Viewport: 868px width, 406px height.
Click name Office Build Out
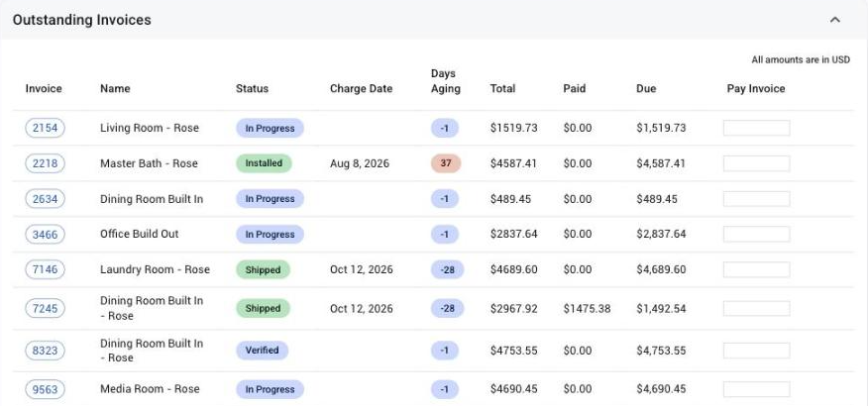coord(140,234)
